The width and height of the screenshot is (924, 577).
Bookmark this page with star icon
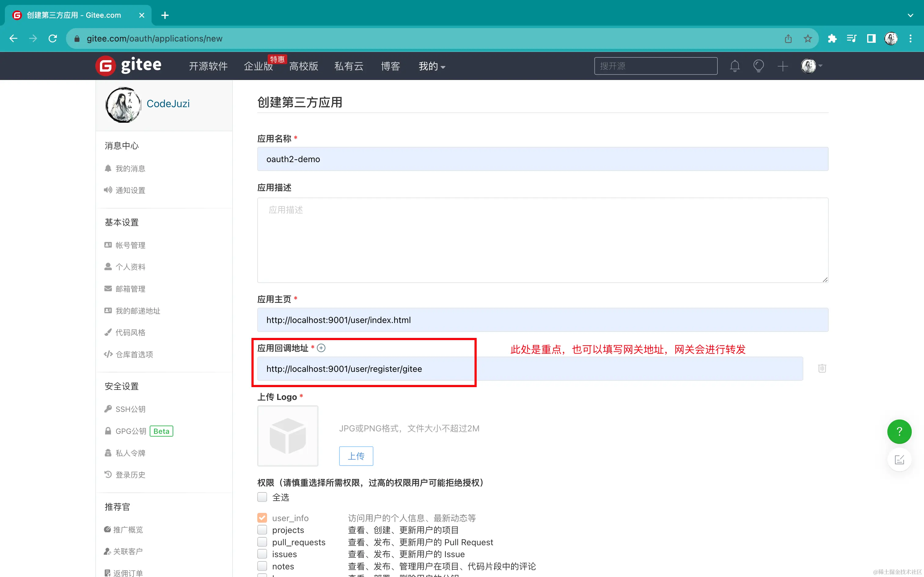click(x=808, y=38)
